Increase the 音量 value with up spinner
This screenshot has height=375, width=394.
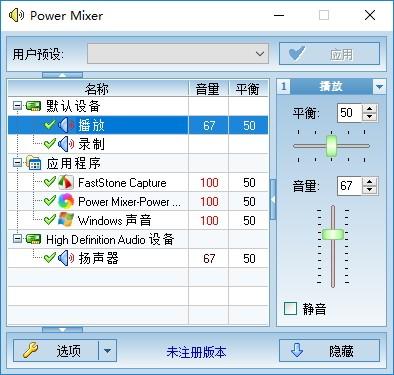pos(369,181)
